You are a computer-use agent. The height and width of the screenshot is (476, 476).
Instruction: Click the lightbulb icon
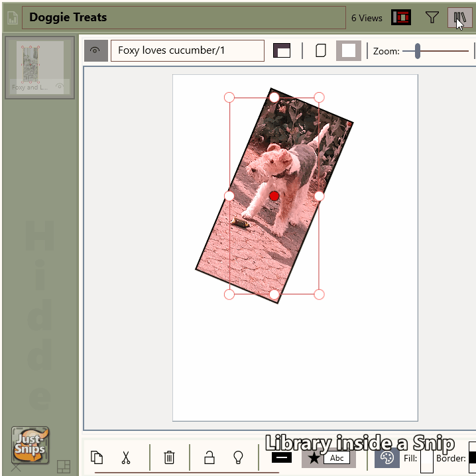(x=239, y=457)
